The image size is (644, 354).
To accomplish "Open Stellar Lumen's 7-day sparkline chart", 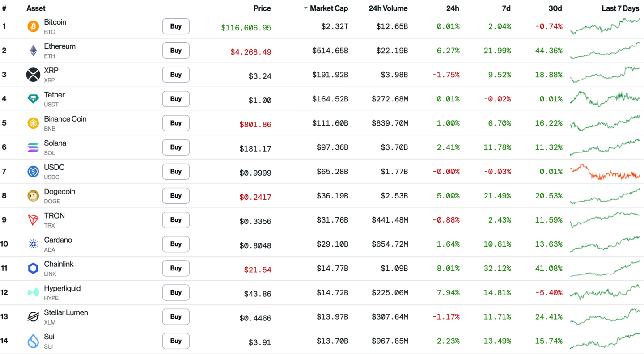I will click(x=605, y=316).
